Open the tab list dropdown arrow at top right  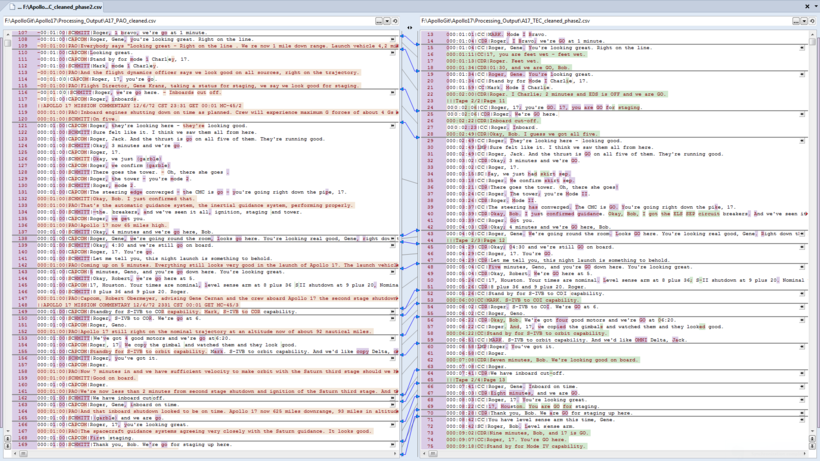click(x=816, y=6)
